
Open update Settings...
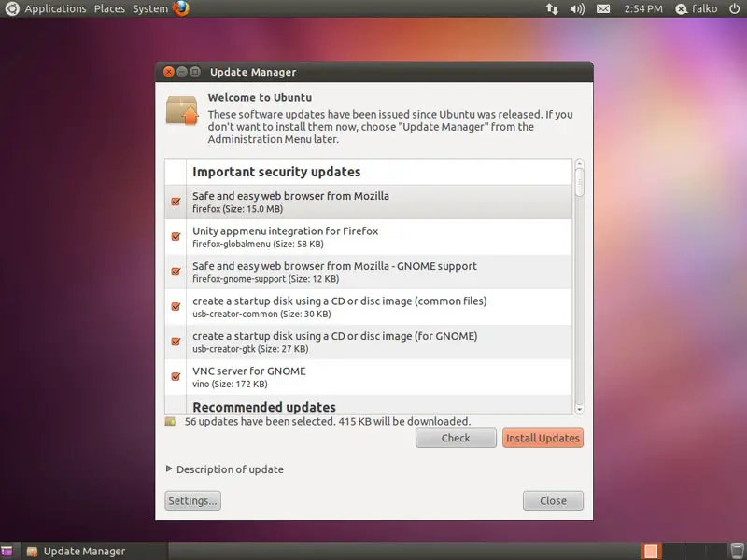click(193, 500)
